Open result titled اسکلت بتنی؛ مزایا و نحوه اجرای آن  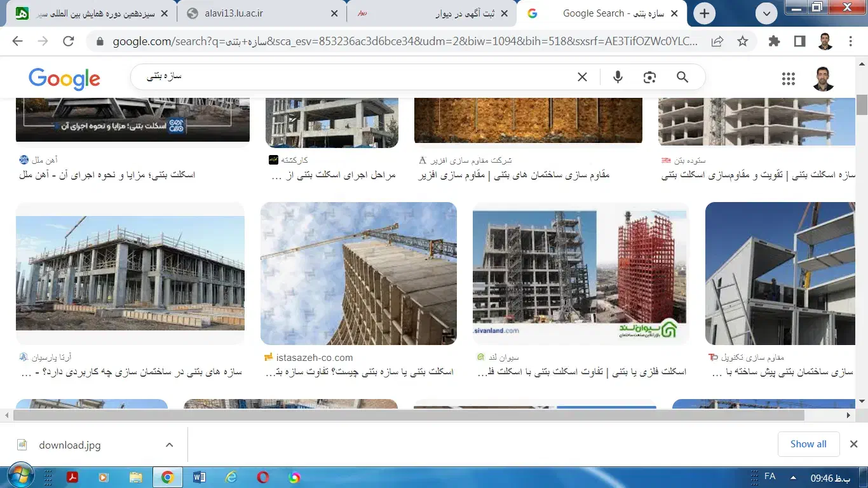[107, 175]
